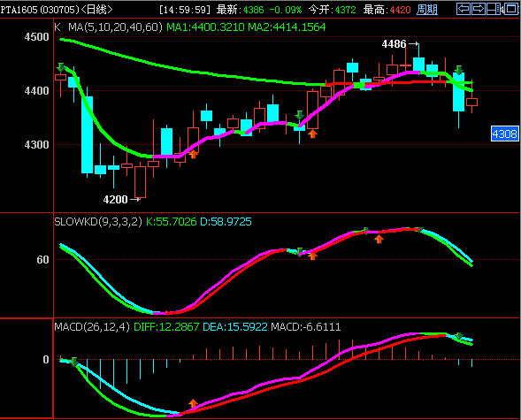Image resolution: width=521 pixels, height=420 pixels.
Task: Click the blue 4308 price tag on the right axis
Action: tap(505, 134)
